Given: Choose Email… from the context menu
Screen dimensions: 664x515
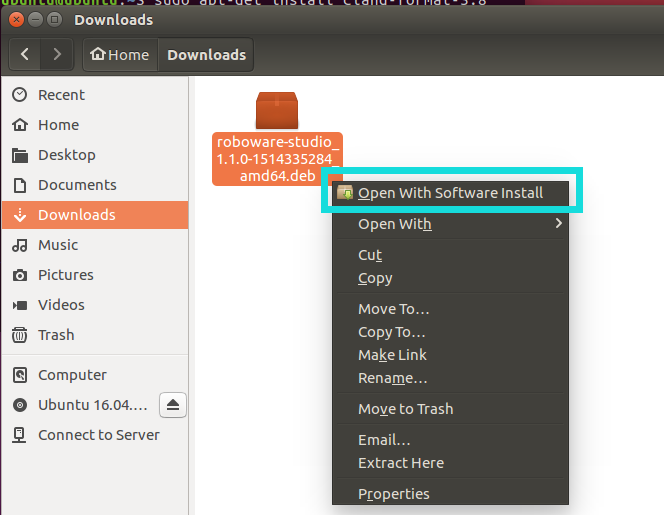Looking at the screenshot, I should [x=451, y=440].
